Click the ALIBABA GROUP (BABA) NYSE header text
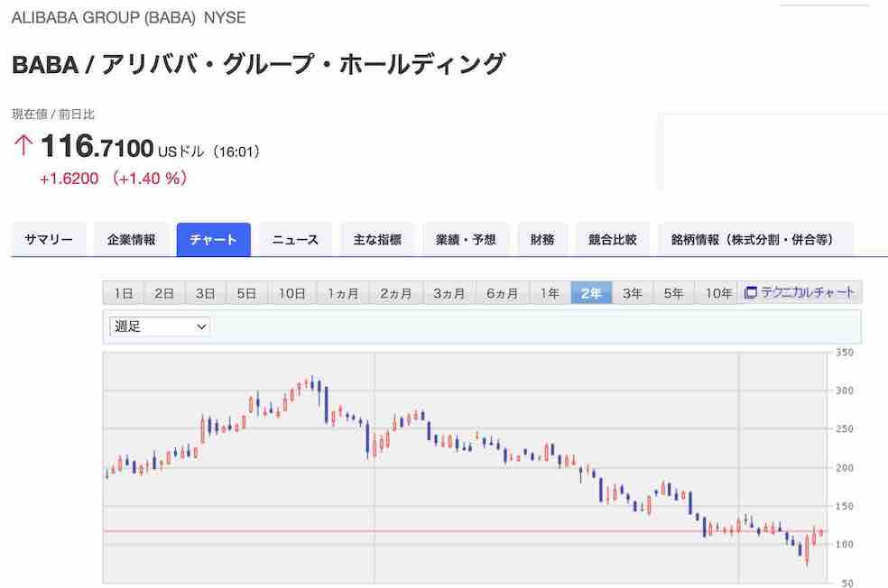The width and height of the screenshot is (888, 588). pyautogui.click(x=128, y=17)
